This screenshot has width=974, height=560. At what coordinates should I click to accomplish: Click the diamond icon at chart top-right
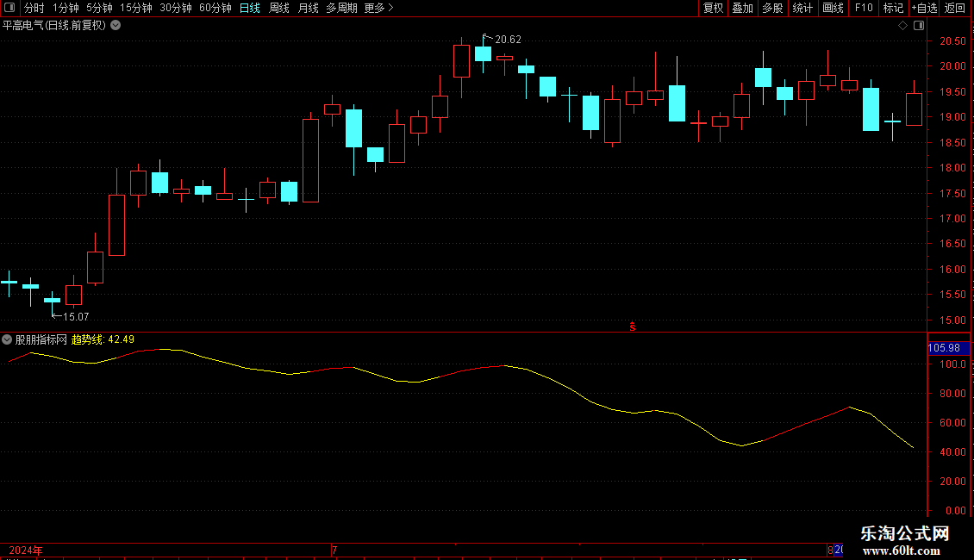903,26
